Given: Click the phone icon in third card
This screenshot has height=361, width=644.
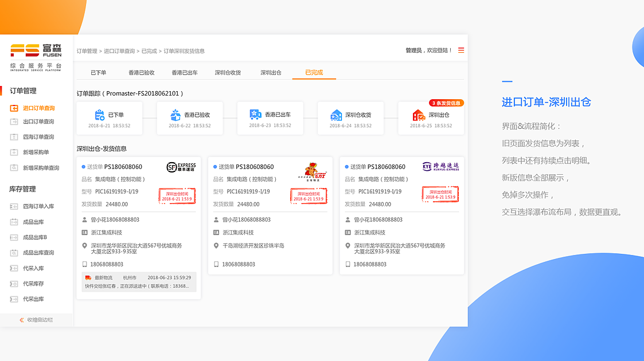Looking at the screenshot, I should click(x=348, y=265).
